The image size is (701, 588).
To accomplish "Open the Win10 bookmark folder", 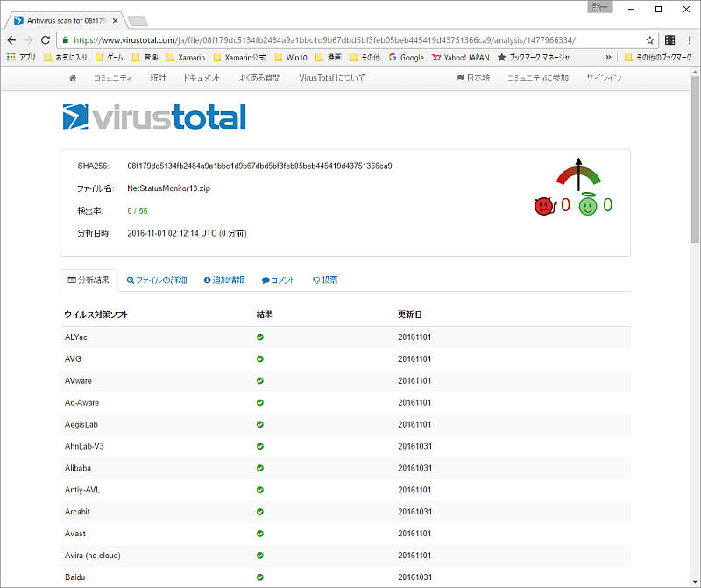I will click(x=291, y=57).
